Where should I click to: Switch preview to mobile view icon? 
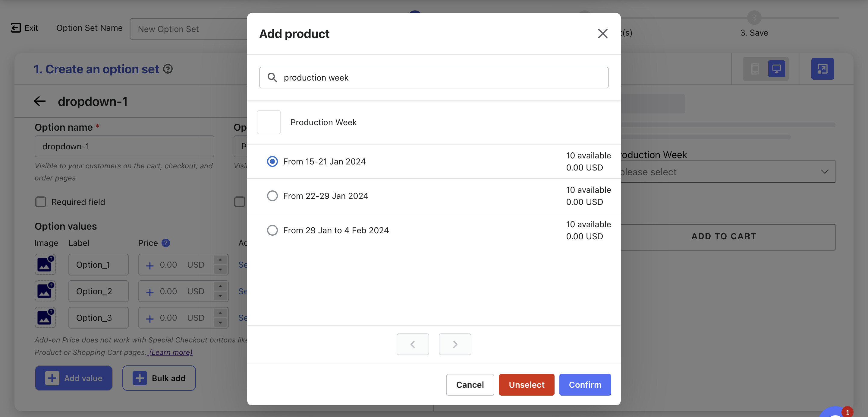tap(755, 69)
